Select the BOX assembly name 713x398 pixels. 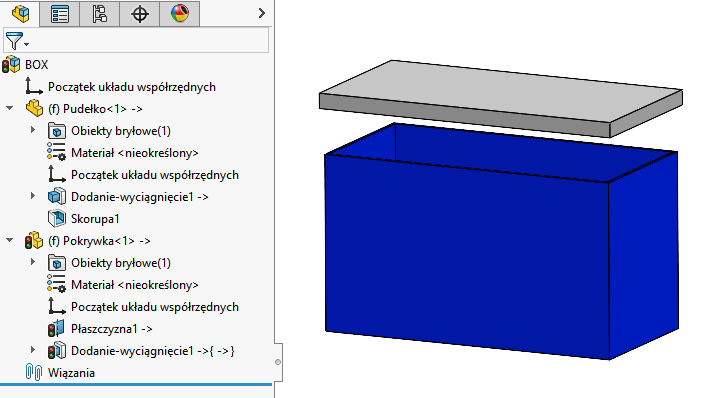coord(36,65)
